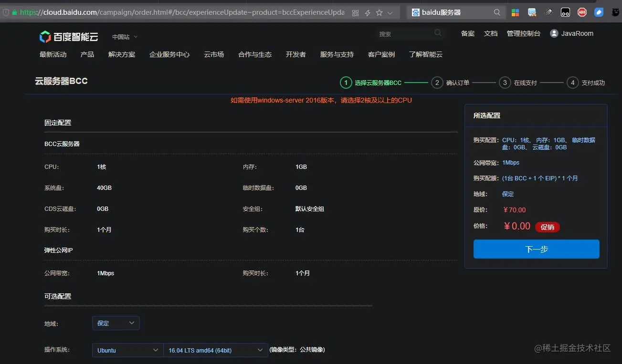Viewport: 622px width, 364px height.
Task: Click the 默认安全组 value
Action: 310,209
